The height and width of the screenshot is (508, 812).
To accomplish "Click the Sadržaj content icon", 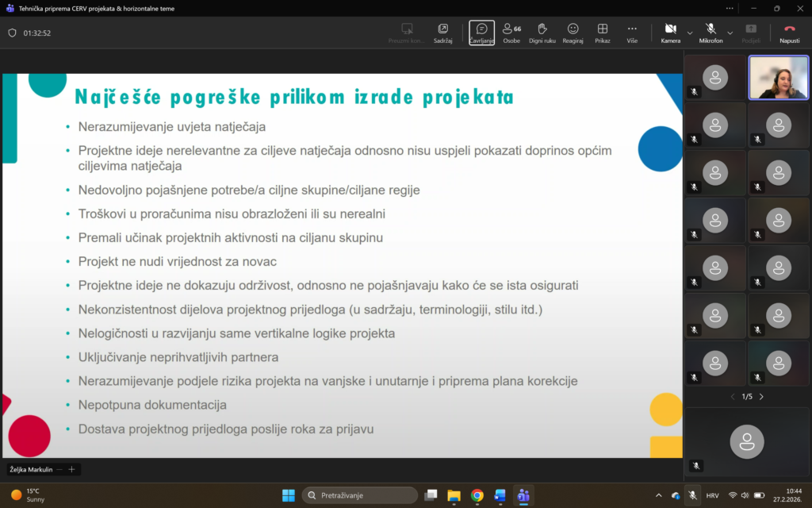I will coord(442,33).
